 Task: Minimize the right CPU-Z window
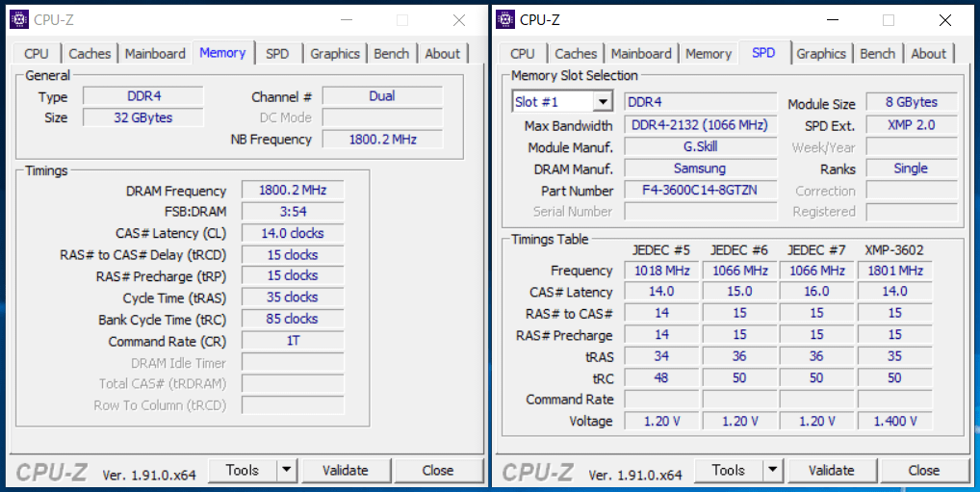(x=831, y=20)
